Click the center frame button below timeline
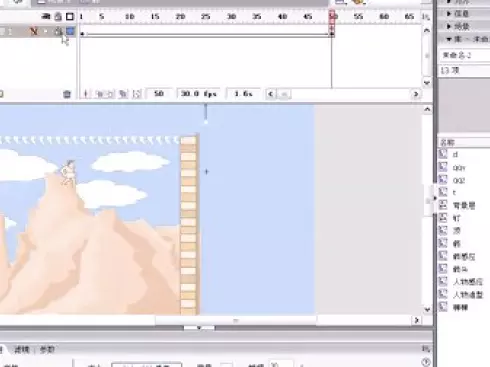Image resolution: width=490 pixels, height=367 pixels. pos(85,94)
